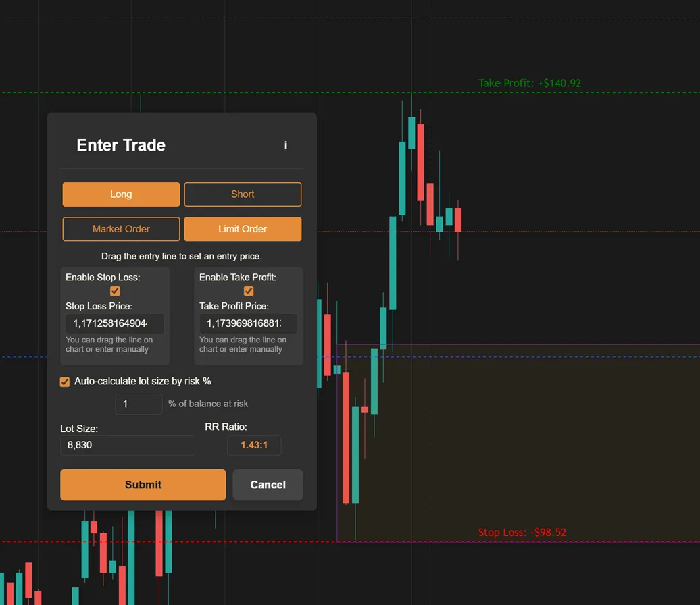The height and width of the screenshot is (605, 700).
Task: Click 'Drag the entry line to set an entry price.' text
Action: (182, 256)
